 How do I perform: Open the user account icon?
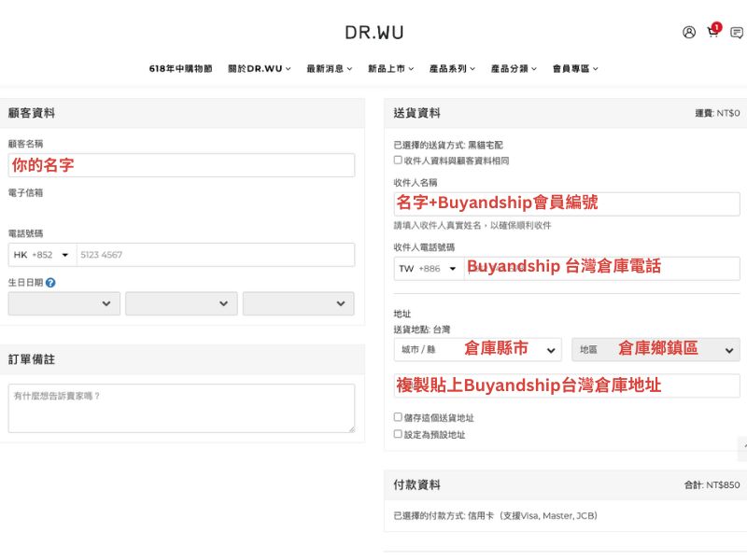pos(689,32)
